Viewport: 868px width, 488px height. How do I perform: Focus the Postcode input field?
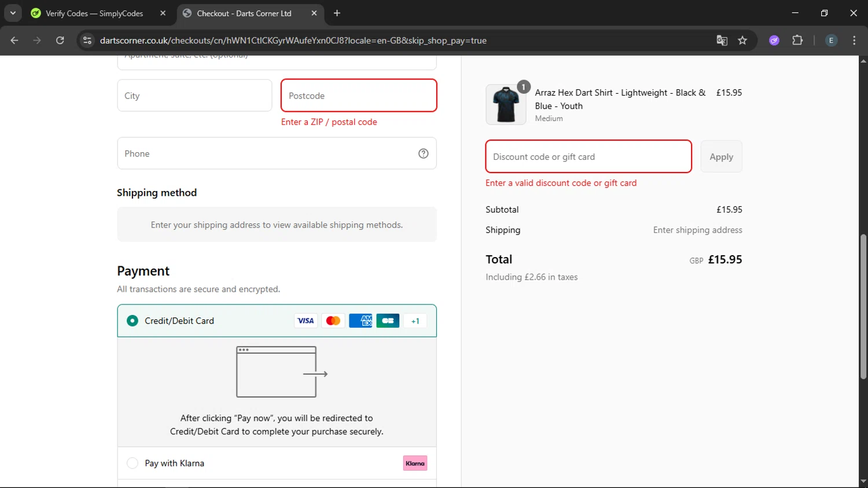(x=359, y=96)
